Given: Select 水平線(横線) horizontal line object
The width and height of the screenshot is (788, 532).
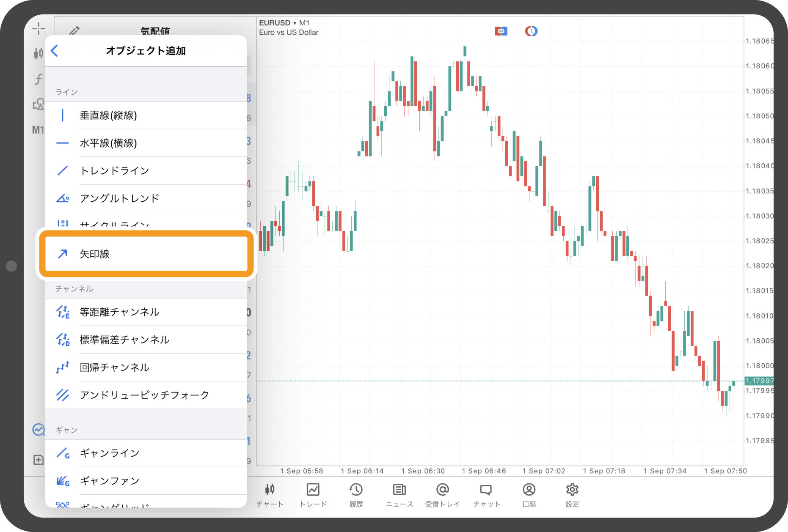Looking at the screenshot, I should pyautogui.click(x=146, y=143).
